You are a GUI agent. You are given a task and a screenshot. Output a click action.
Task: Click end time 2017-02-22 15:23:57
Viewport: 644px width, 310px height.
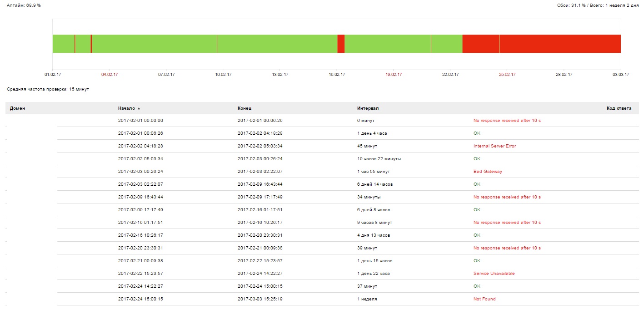(260, 261)
